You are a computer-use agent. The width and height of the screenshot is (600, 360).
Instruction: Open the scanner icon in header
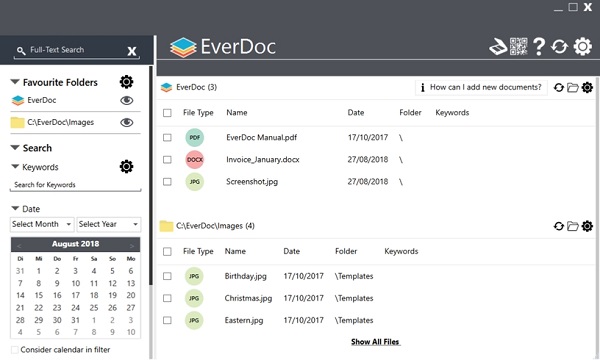pyautogui.click(x=498, y=47)
